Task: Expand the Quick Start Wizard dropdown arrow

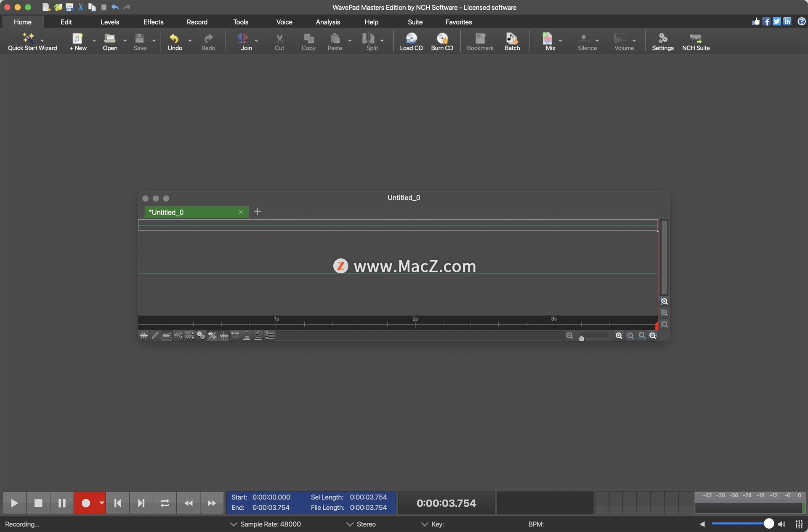Action: pos(42,40)
